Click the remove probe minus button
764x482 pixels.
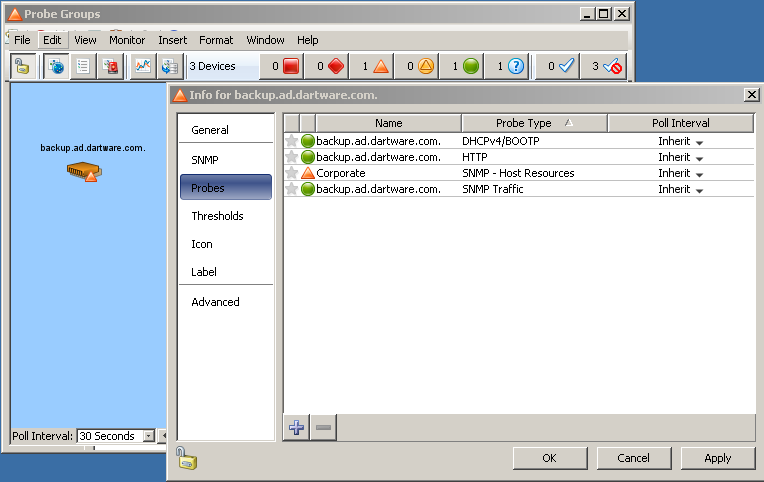coord(324,428)
